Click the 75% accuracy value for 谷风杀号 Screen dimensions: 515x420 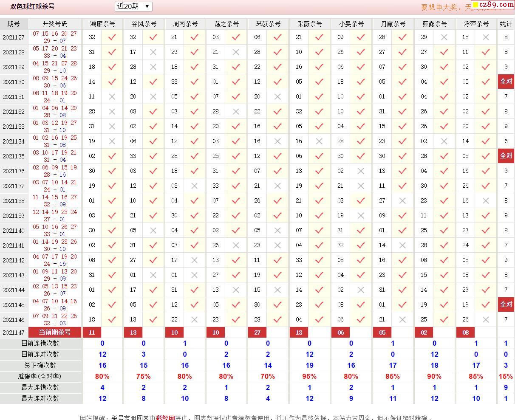(144, 377)
